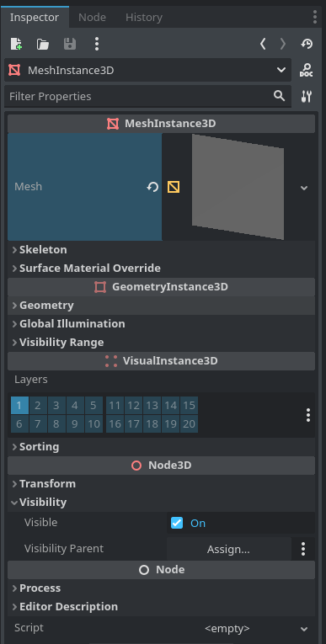The width and height of the screenshot is (326, 644).
Task: Go to previous edited object arrow
Action: coord(263,44)
